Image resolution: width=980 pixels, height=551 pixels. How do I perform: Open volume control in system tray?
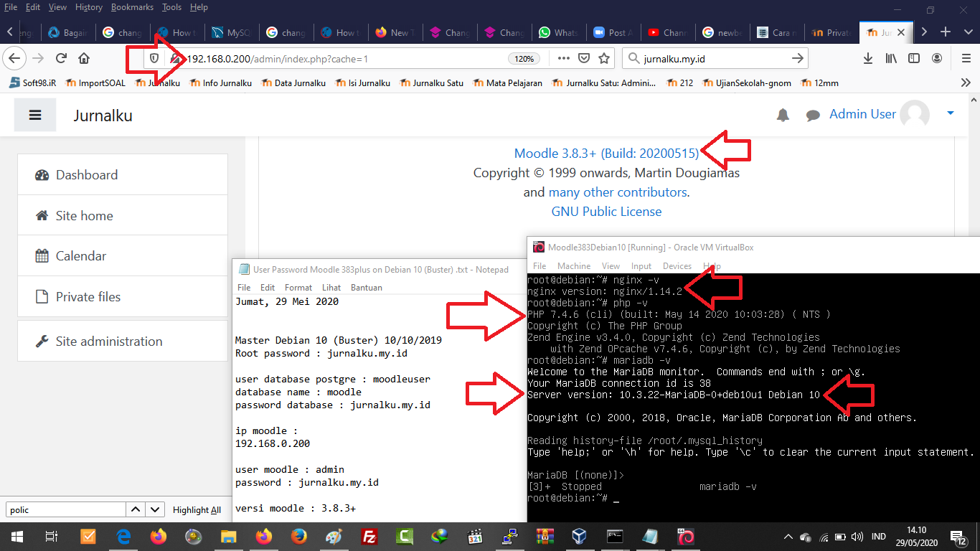tap(857, 537)
